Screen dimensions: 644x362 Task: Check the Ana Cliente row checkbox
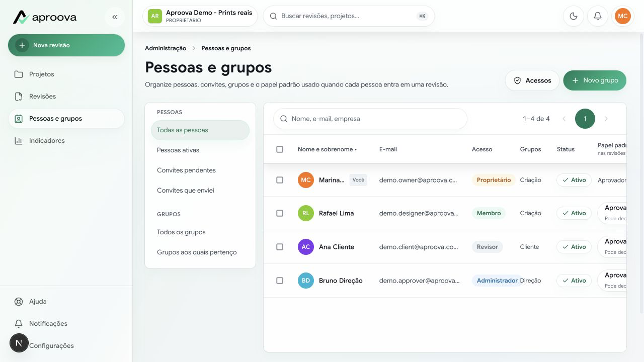[280, 247]
